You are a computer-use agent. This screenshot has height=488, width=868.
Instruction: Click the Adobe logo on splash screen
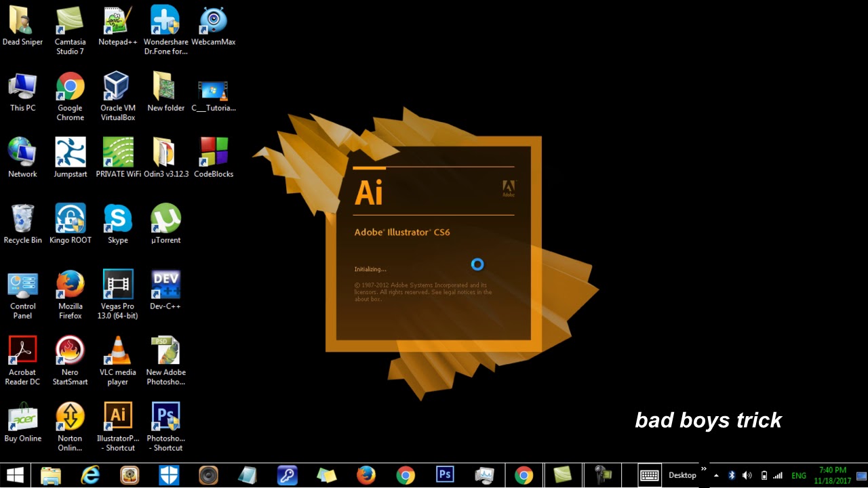tap(509, 189)
